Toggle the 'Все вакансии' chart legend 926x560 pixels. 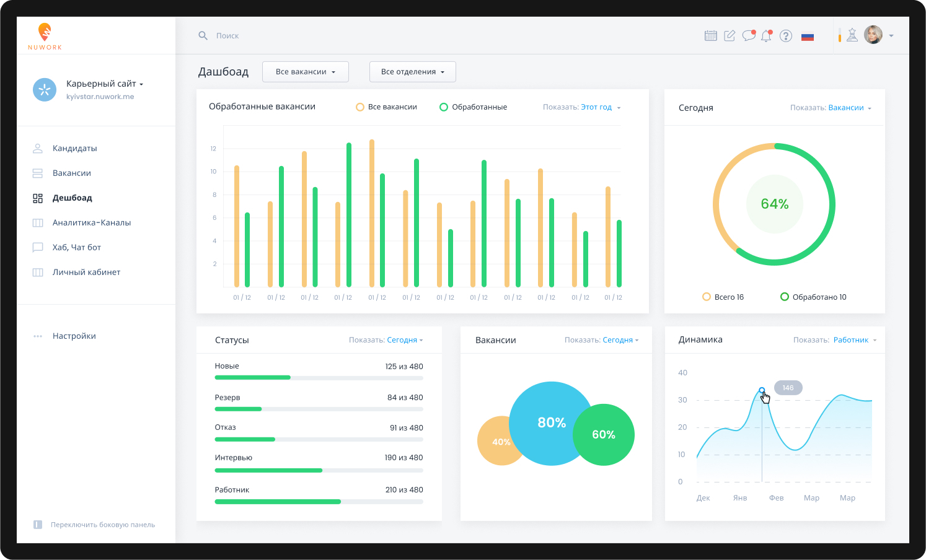(x=386, y=107)
